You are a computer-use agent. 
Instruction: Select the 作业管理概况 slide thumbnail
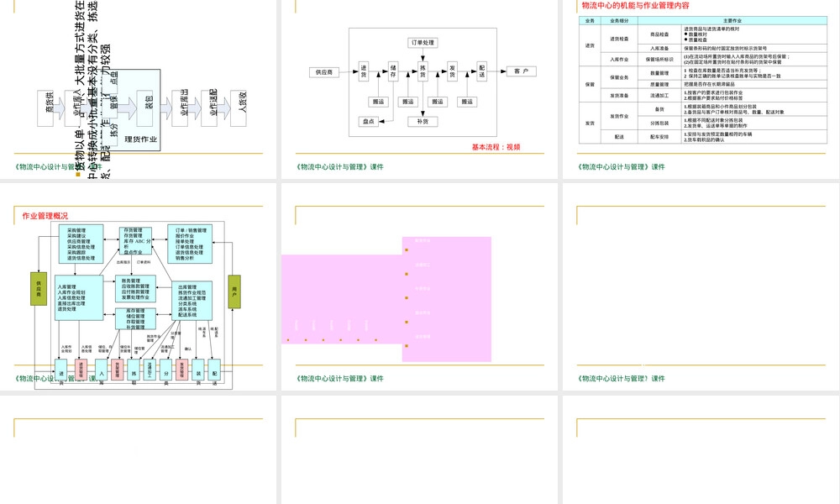click(x=139, y=287)
